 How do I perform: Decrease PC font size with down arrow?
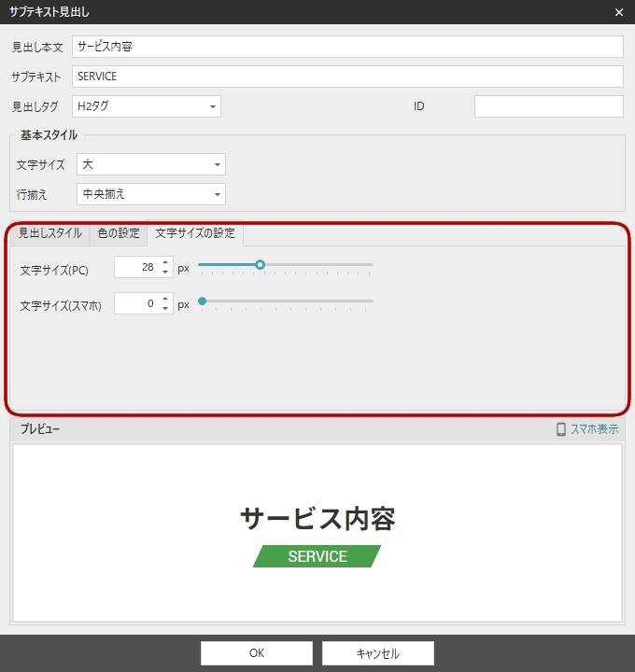tap(165, 273)
